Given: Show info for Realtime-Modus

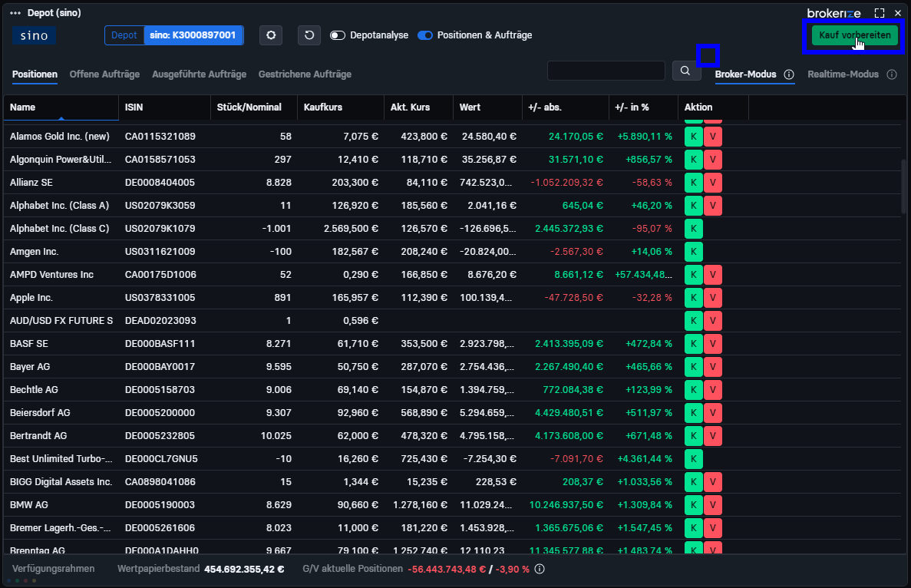Looking at the screenshot, I should click(892, 74).
